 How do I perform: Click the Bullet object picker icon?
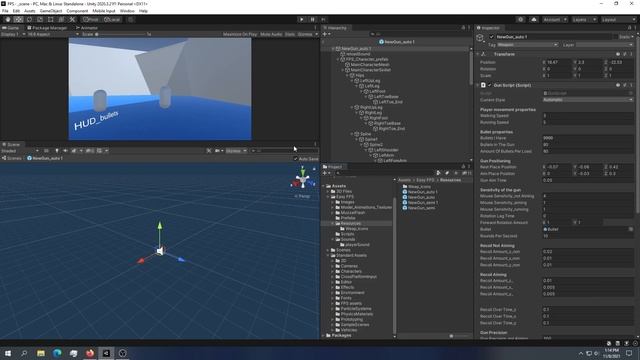[x=631, y=229]
